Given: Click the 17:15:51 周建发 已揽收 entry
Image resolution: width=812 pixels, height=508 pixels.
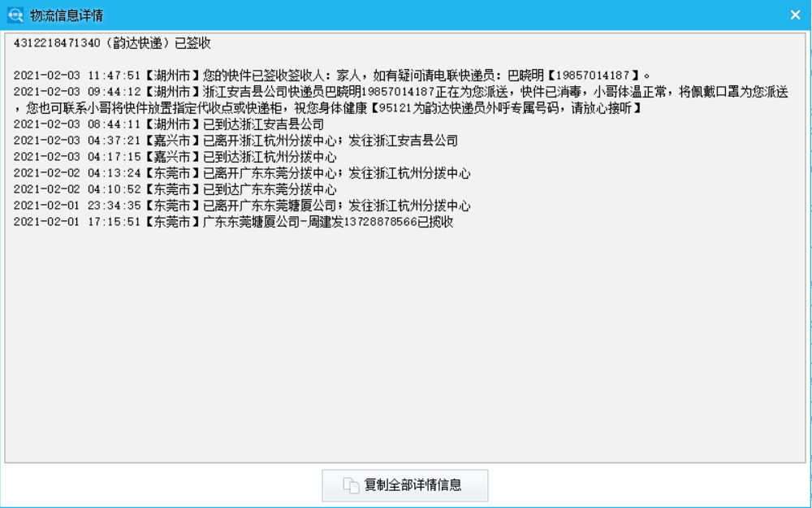Looking at the screenshot, I should click(234, 222).
